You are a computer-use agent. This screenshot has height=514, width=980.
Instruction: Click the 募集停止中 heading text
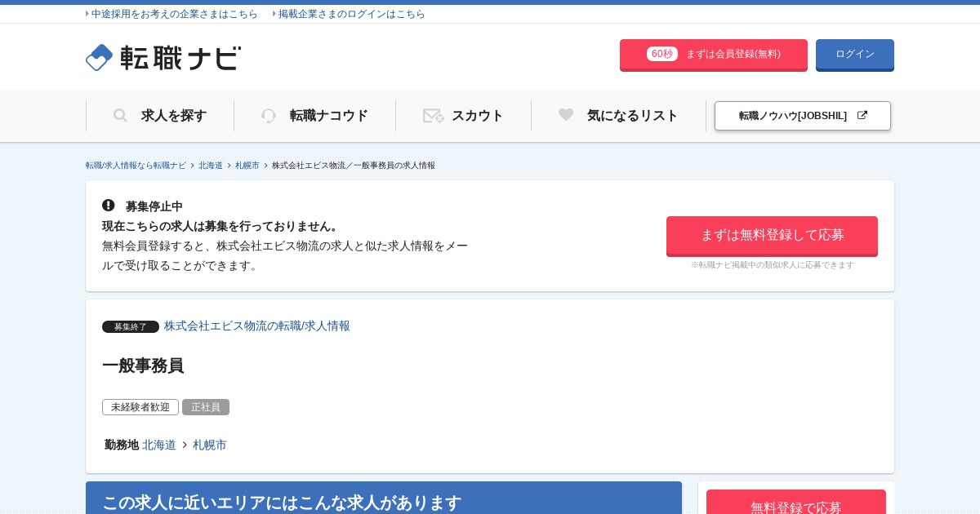tap(154, 206)
